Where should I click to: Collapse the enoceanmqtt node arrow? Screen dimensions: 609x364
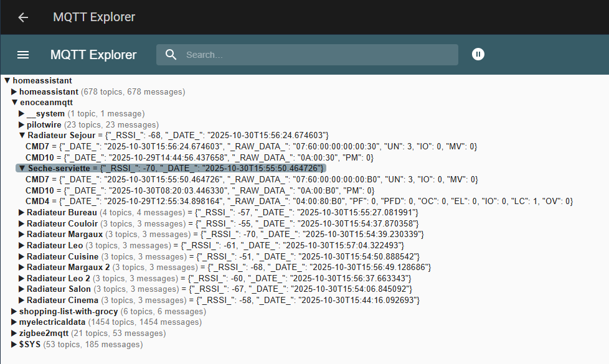[14, 103]
